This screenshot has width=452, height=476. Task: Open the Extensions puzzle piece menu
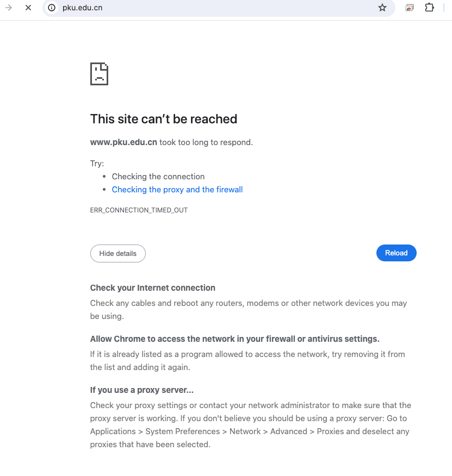tap(429, 8)
